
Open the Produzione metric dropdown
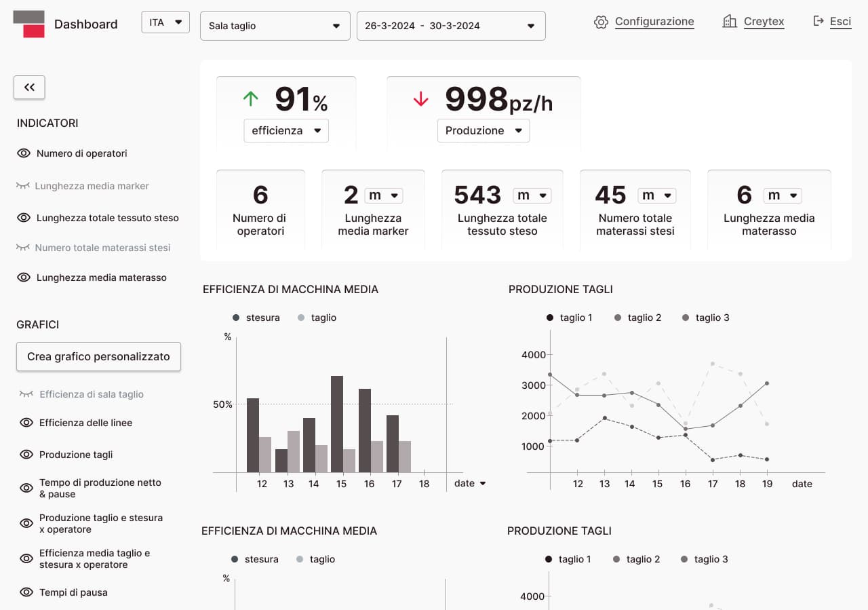(x=484, y=130)
